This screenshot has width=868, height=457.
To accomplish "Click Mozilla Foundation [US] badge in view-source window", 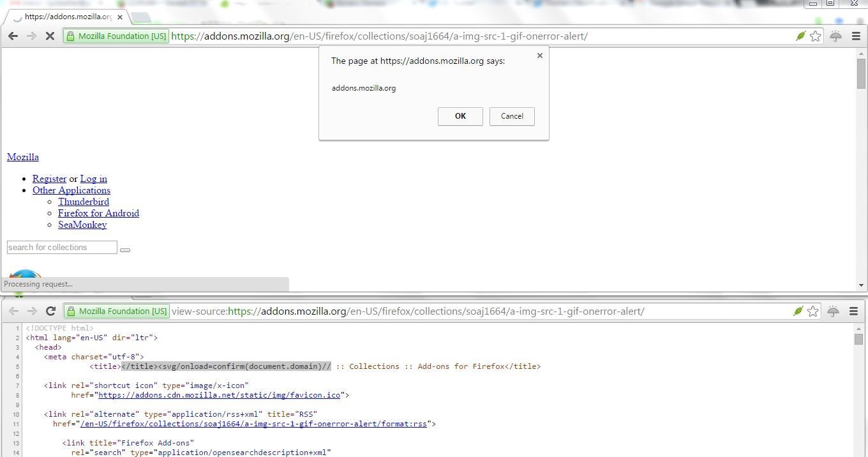I will 117,311.
